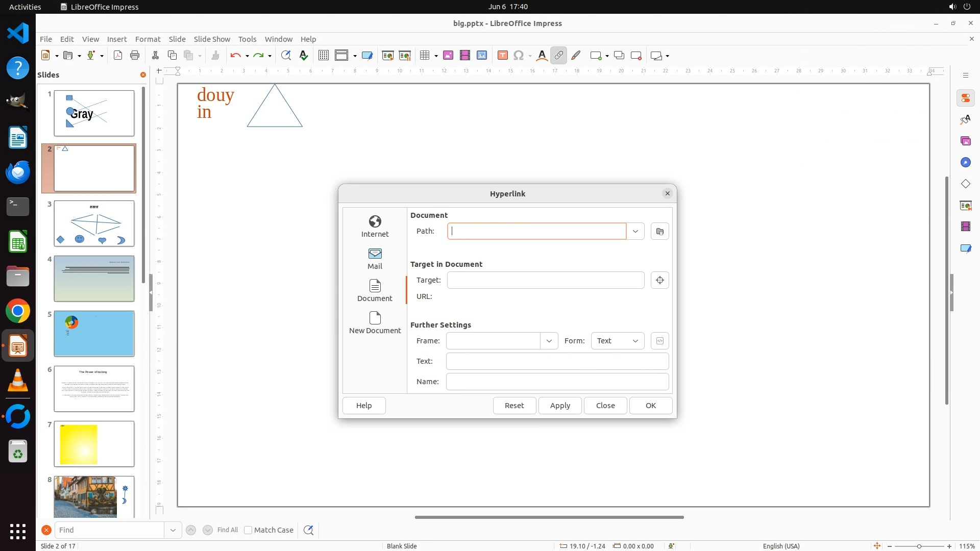Click the Target in Document crosshair button

point(659,280)
